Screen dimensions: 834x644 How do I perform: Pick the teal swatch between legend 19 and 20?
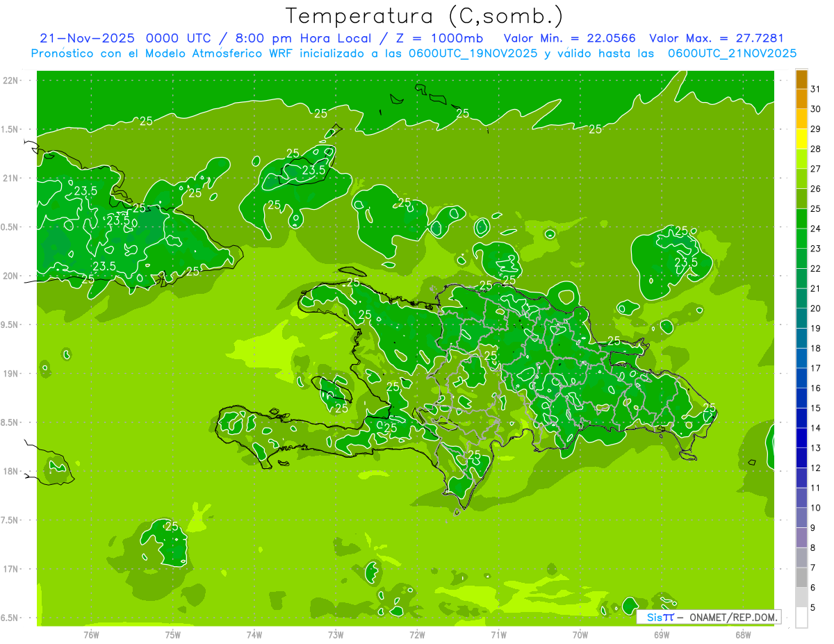pyautogui.click(x=801, y=318)
